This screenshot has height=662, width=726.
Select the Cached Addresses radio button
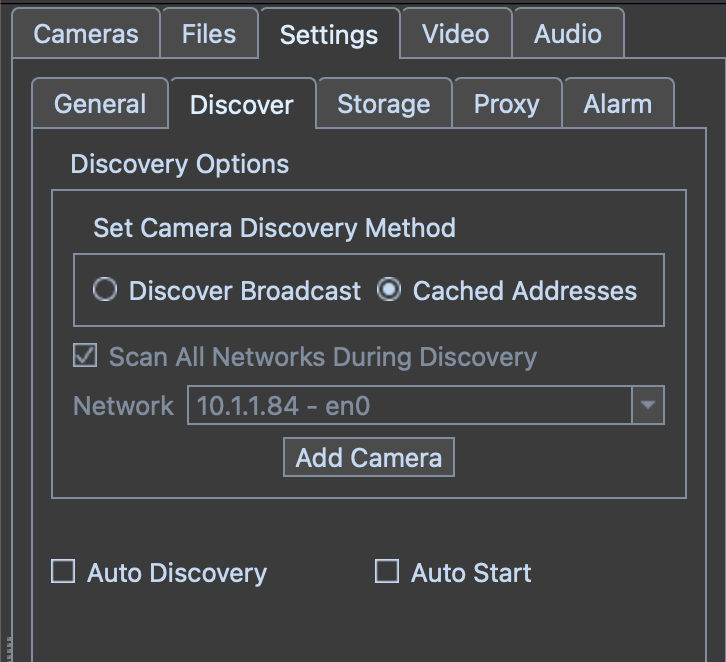pos(388,291)
